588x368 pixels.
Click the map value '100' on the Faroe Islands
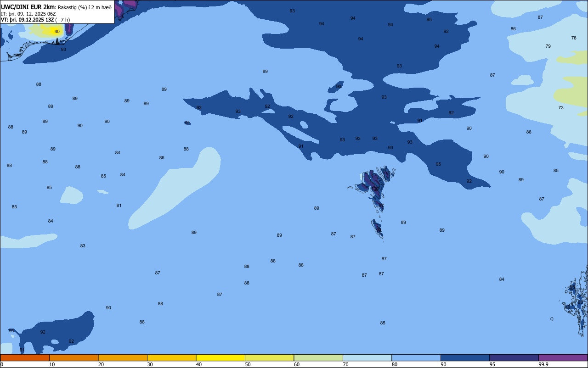[x=375, y=189]
